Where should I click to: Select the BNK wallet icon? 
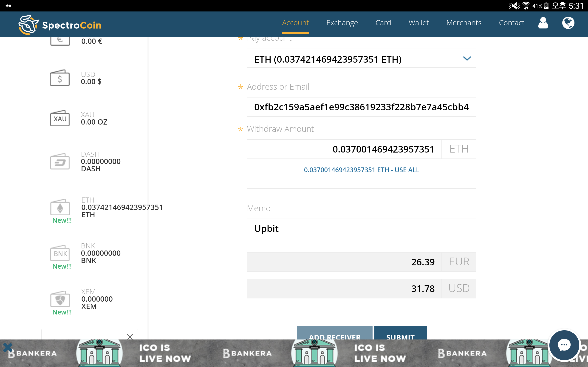coord(60,253)
